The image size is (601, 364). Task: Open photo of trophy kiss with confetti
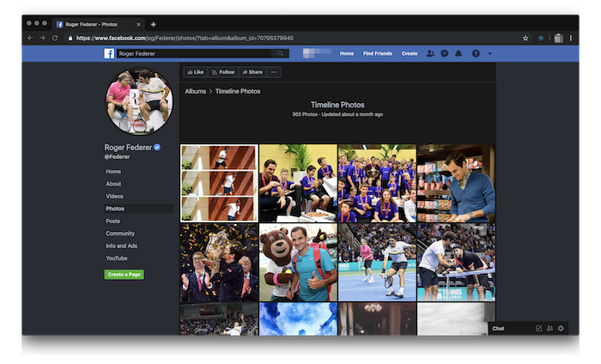pyautogui.click(x=219, y=263)
